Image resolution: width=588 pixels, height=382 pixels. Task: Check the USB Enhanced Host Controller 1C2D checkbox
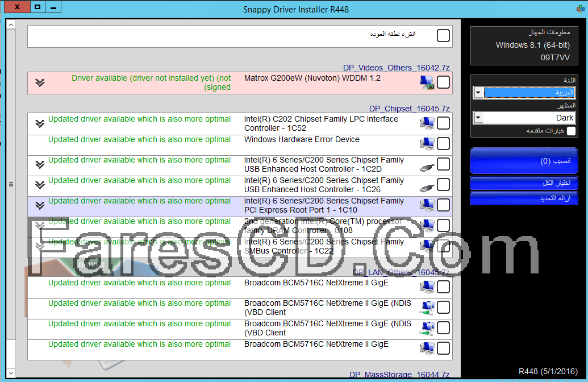click(443, 164)
